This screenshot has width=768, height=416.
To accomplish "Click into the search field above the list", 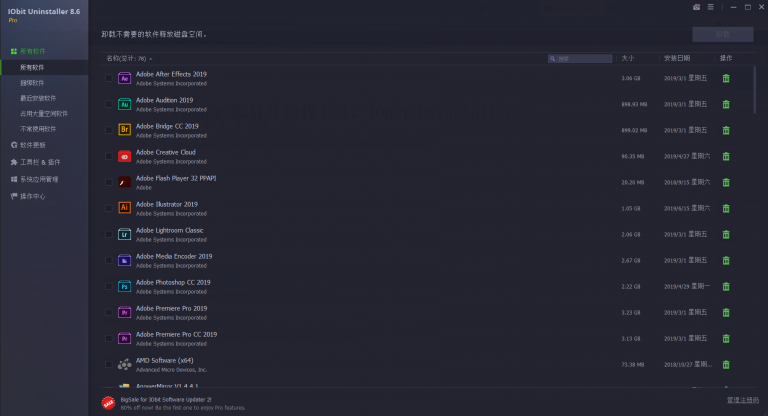I will tap(580, 58).
